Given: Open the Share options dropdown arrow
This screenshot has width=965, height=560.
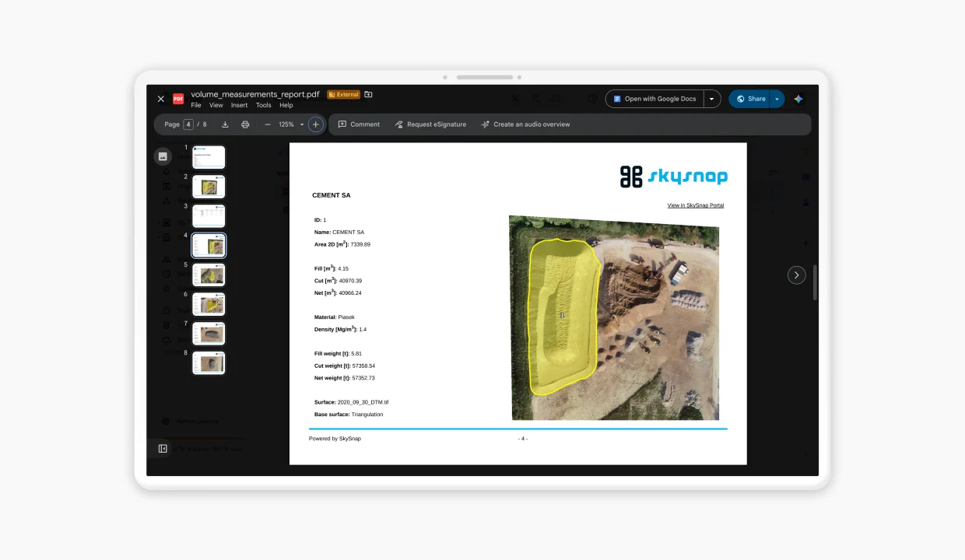Looking at the screenshot, I should point(777,99).
